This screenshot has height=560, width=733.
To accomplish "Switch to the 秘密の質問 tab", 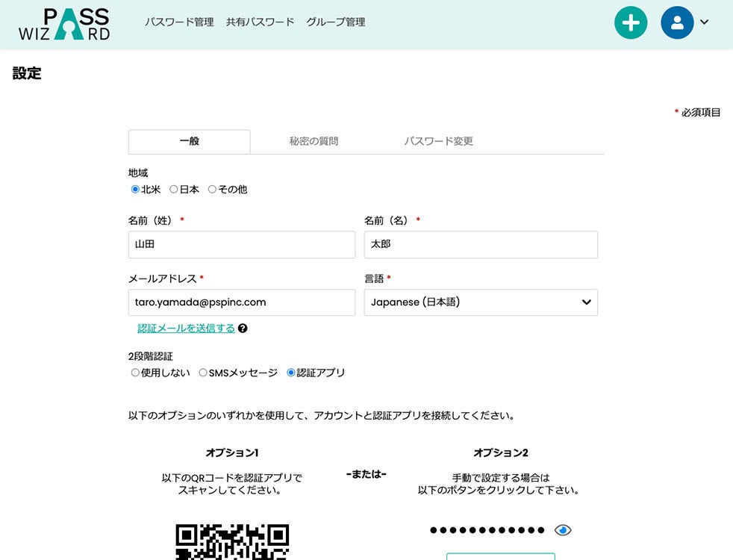I will tap(314, 141).
